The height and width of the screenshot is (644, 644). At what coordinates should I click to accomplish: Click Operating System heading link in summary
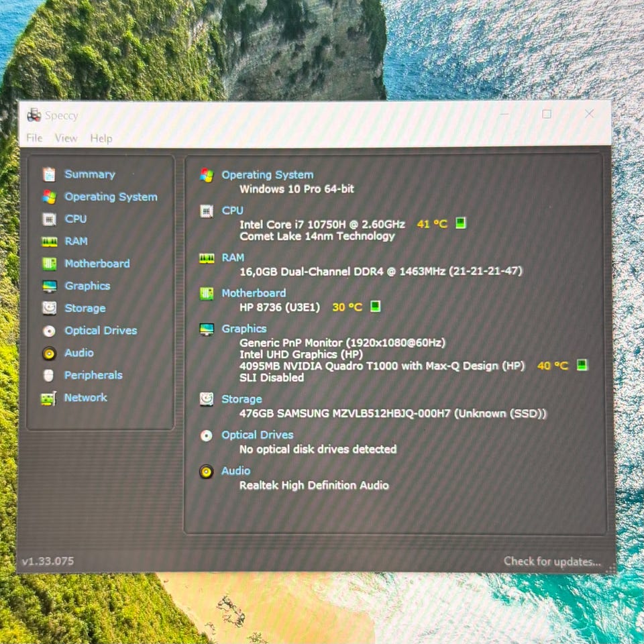click(x=268, y=175)
